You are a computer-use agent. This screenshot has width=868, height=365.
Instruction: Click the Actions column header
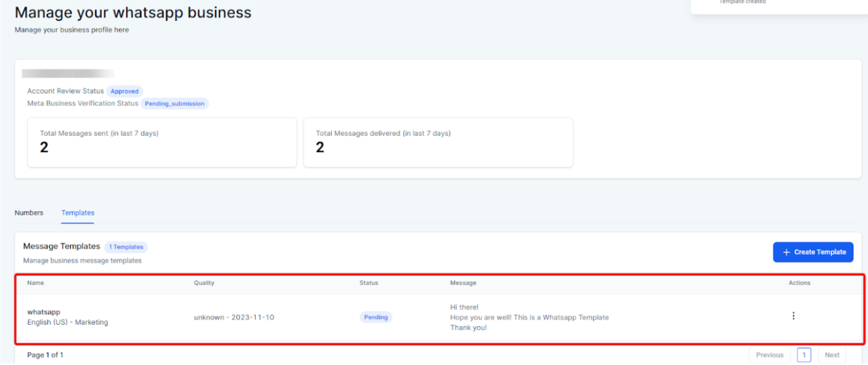pos(800,283)
